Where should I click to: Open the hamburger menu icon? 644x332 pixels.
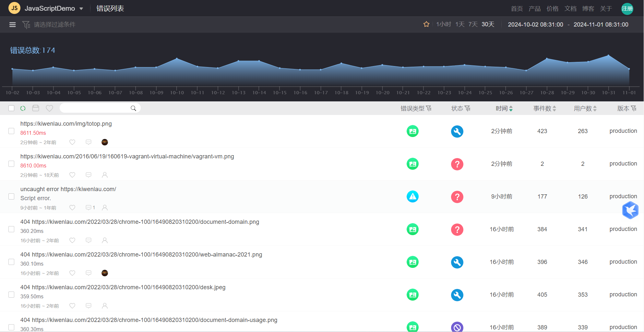tap(12, 25)
